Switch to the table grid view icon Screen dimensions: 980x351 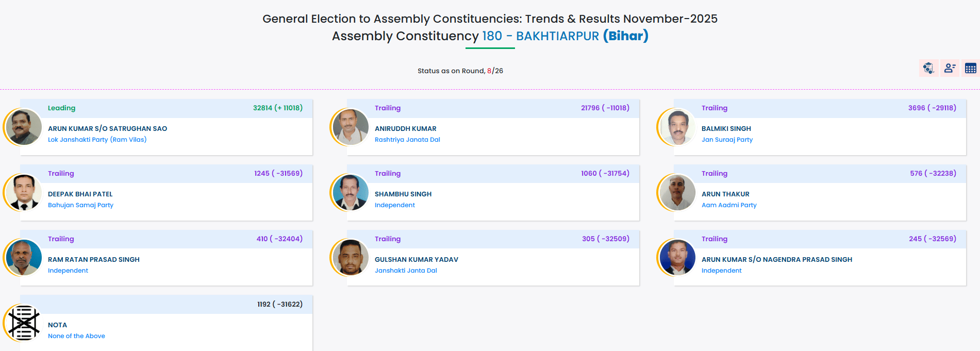coord(970,68)
